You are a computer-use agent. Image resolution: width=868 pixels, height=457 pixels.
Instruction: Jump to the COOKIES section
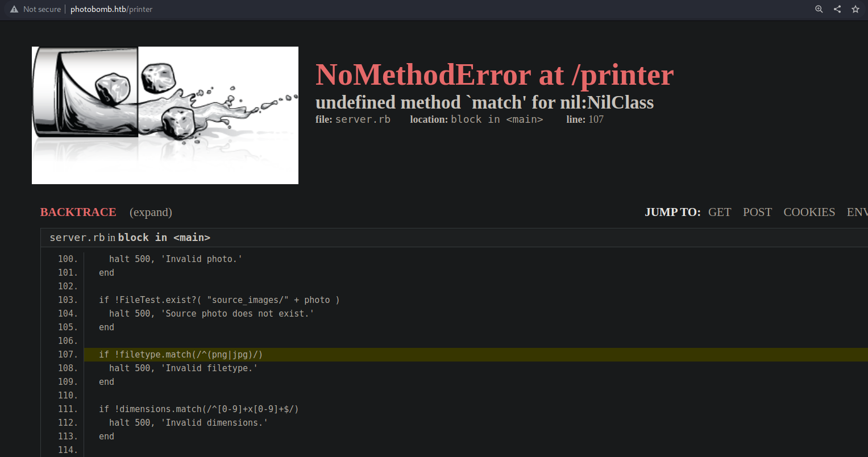[809, 212]
